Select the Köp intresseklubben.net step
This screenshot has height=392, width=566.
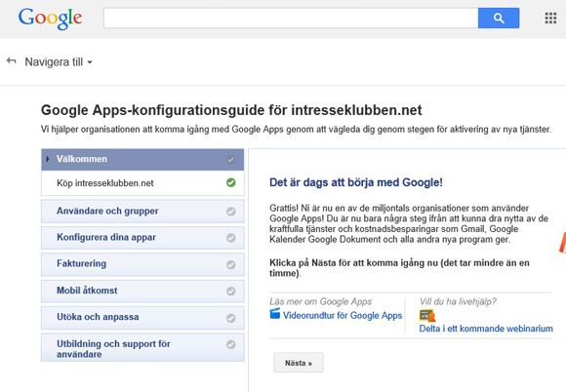click(142, 183)
